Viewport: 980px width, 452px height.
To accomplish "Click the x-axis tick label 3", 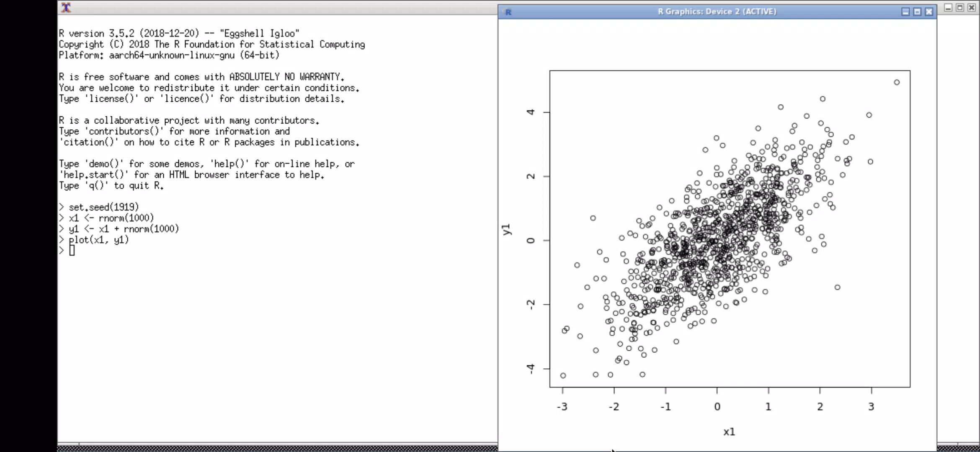I will click(x=872, y=406).
